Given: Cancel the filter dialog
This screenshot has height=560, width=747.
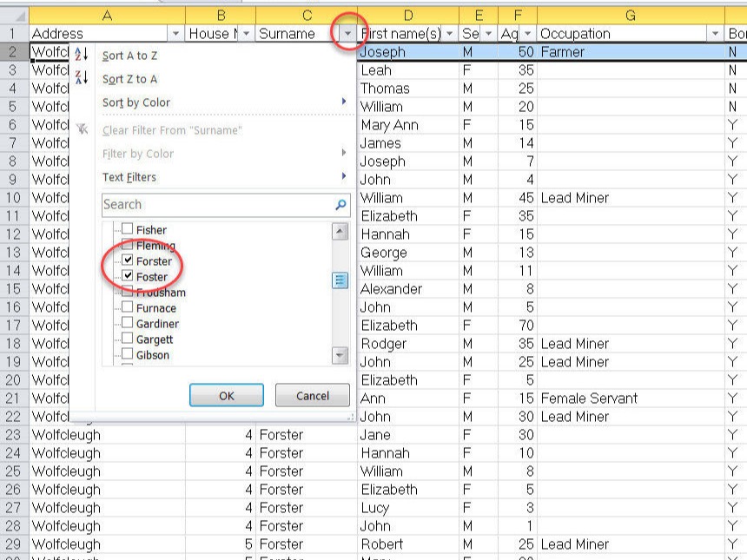Looking at the screenshot, I should (311, 395).
